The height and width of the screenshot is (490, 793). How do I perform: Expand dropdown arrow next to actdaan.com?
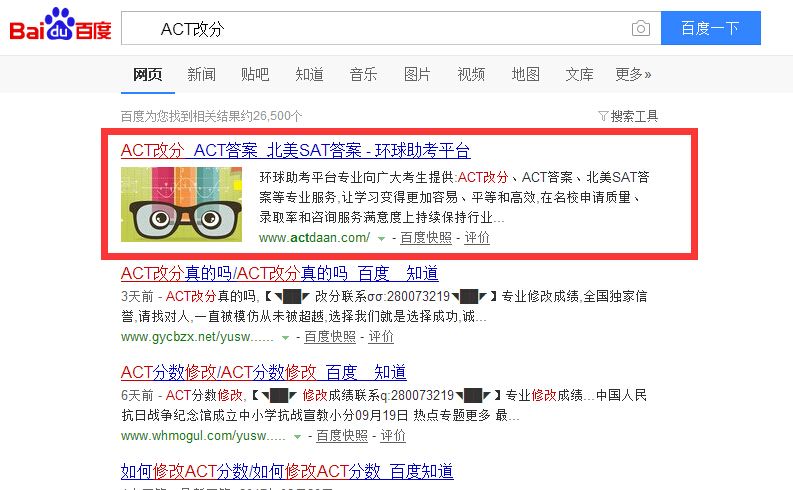coord(381,238)
